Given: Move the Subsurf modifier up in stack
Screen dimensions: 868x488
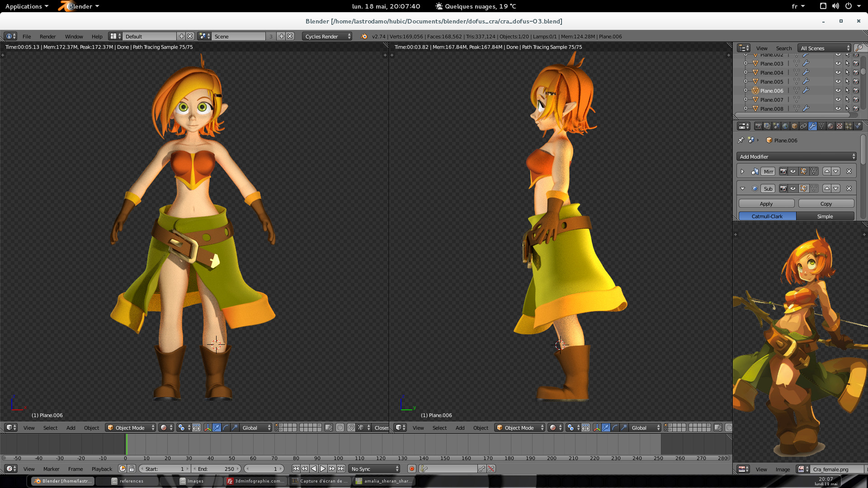Looking at the screenshot, I should [x=827, y=189].
